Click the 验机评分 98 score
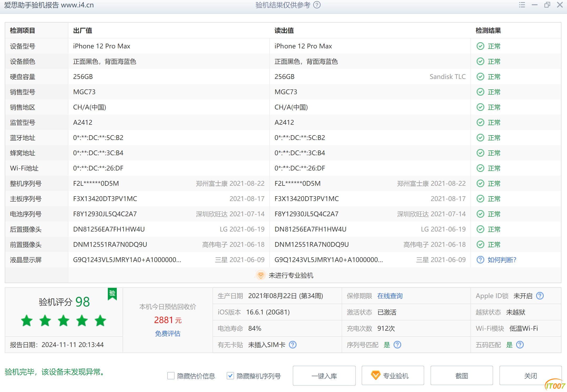Image resolution: width=567 pixels, height=392 pixels. coord(64,302)
